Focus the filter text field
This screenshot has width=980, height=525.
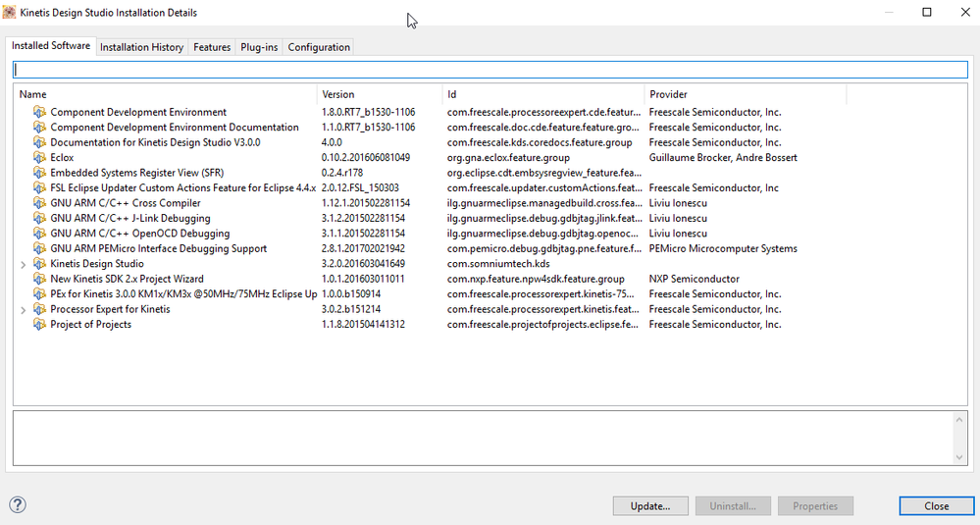(490, 70)
